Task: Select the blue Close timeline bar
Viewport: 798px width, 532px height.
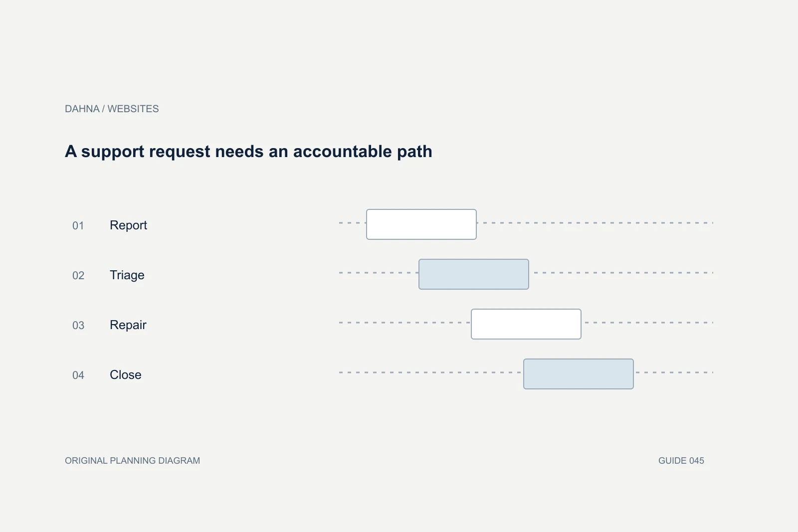Action: coord(579,374)
